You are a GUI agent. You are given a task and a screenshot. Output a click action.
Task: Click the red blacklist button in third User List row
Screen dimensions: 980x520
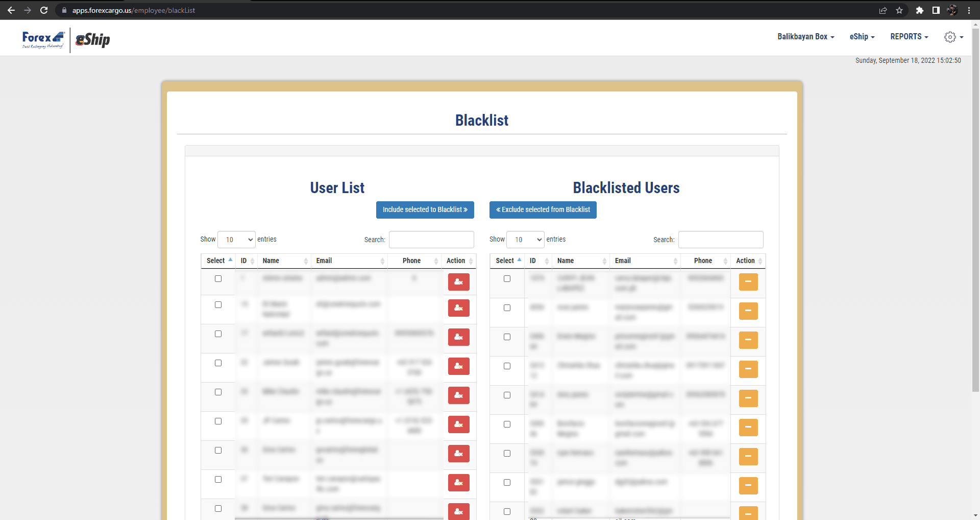(x=458, y=337)
